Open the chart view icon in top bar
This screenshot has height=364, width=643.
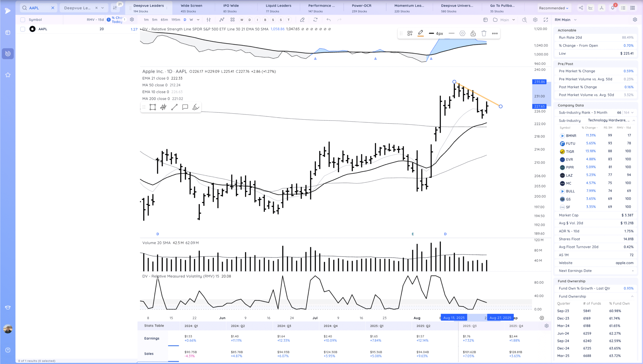coord(591,8)
